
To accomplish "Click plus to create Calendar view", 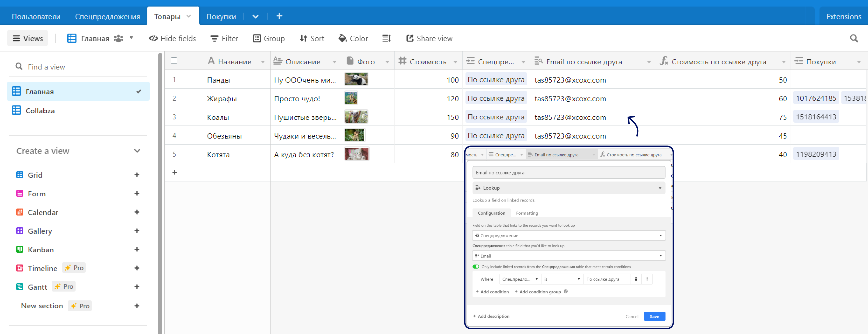I will [137, 212].
